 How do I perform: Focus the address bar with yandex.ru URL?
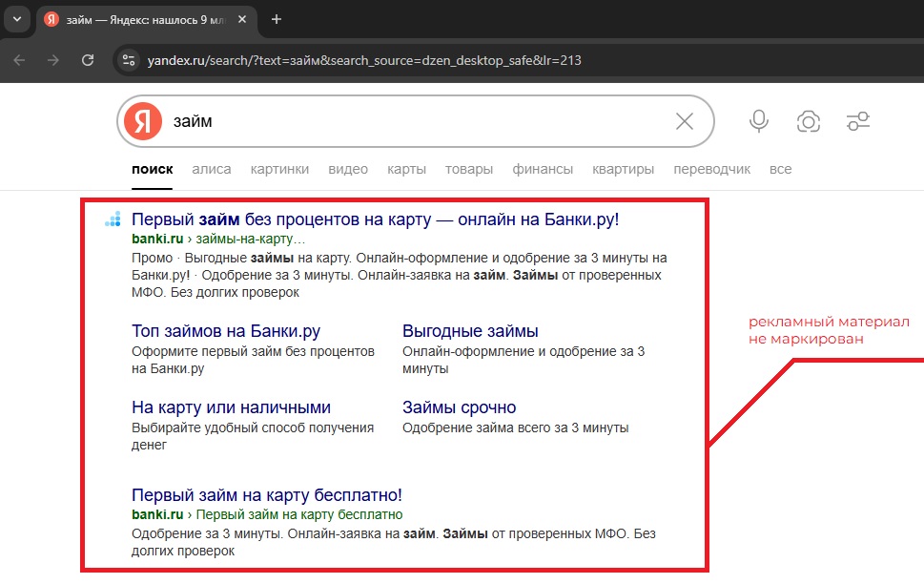click(364, 60)
